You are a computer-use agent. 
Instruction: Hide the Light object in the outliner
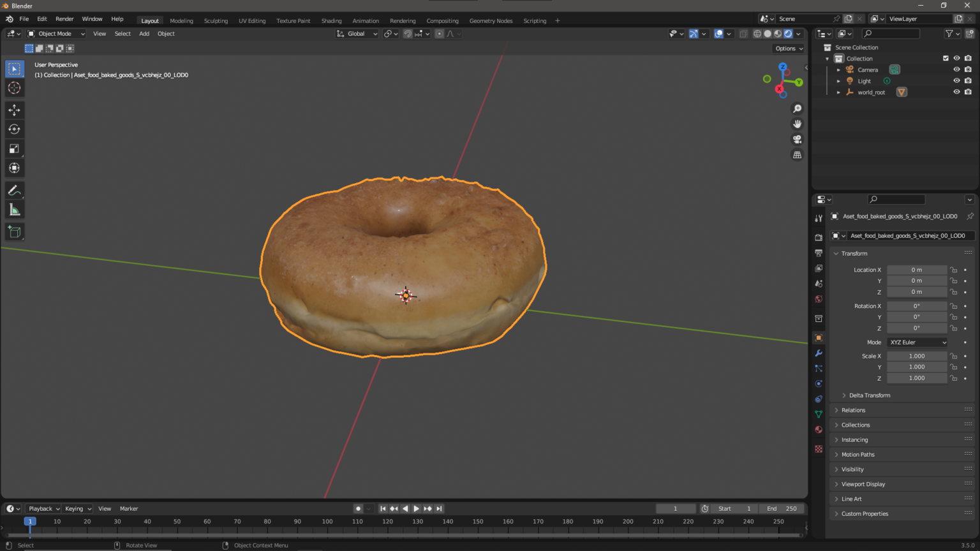[956, 80]
